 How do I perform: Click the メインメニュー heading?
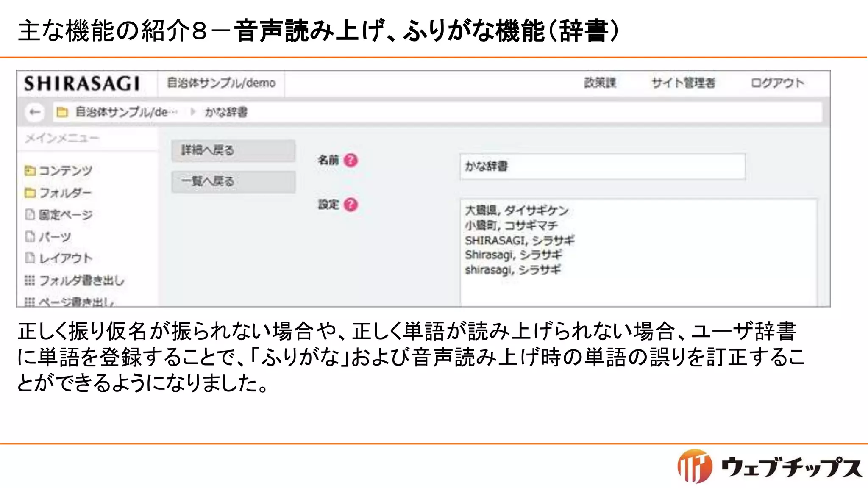click(x=62, y=138)
